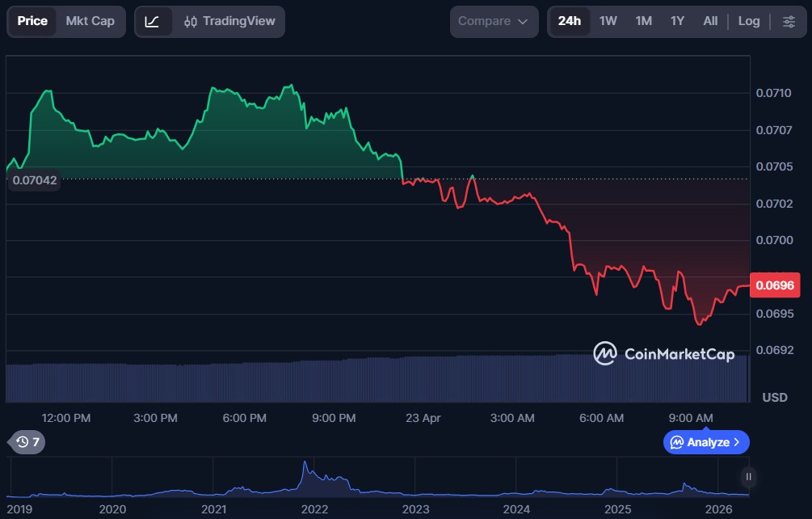Switch chart to Price view

(x=32, y=21)
